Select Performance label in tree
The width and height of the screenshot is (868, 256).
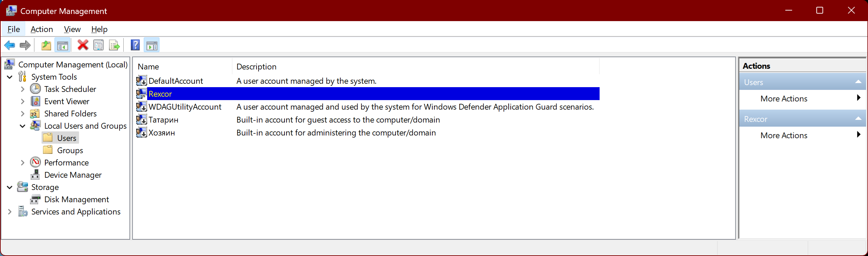point(66,162)
